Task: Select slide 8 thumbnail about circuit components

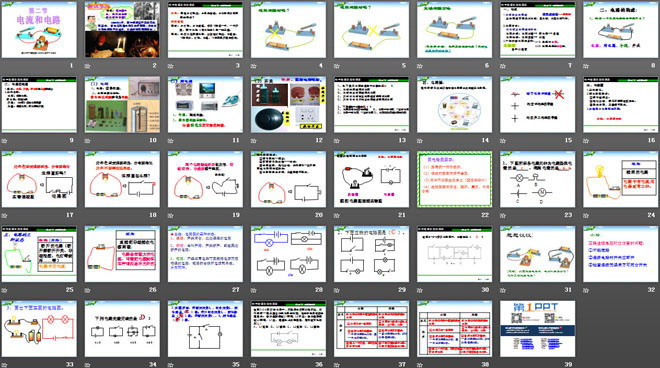Action: (620, 30)
